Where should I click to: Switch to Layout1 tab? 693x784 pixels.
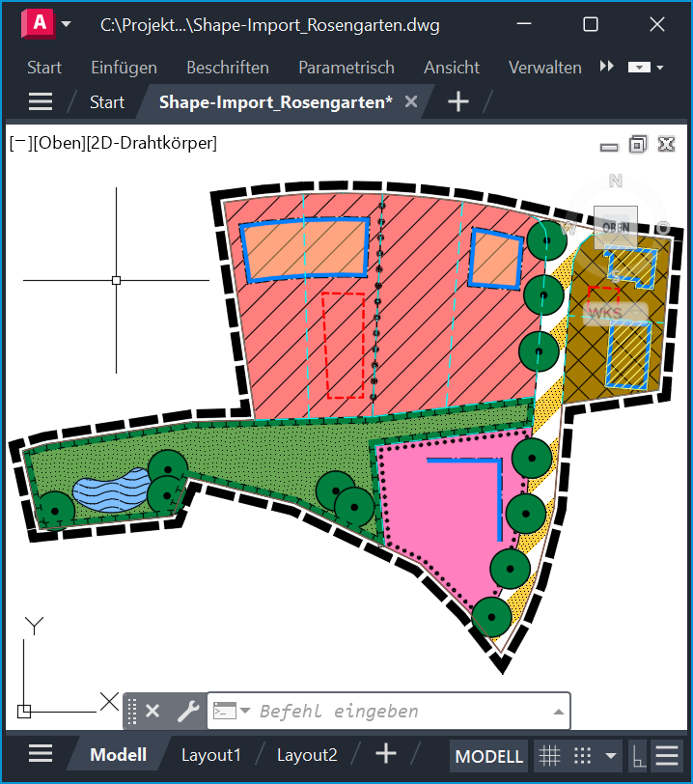point(211,755)
